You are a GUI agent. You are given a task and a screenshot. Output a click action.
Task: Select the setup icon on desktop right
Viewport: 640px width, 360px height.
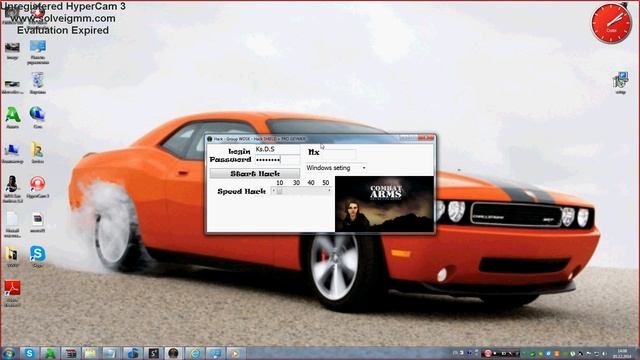pos(620,83)
